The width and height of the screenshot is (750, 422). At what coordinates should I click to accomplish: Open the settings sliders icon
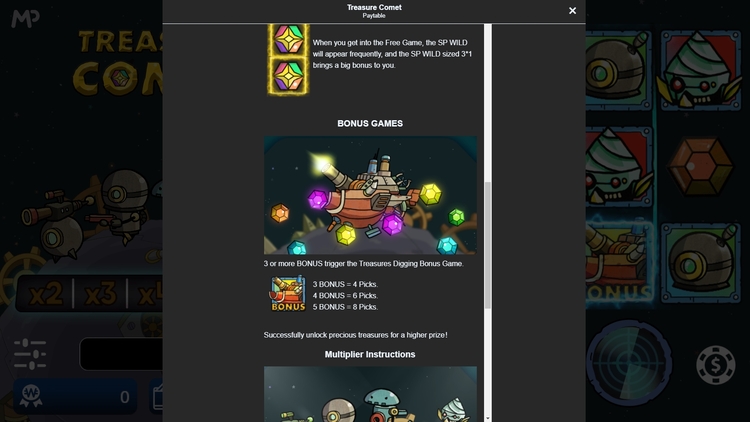point(30,354)
